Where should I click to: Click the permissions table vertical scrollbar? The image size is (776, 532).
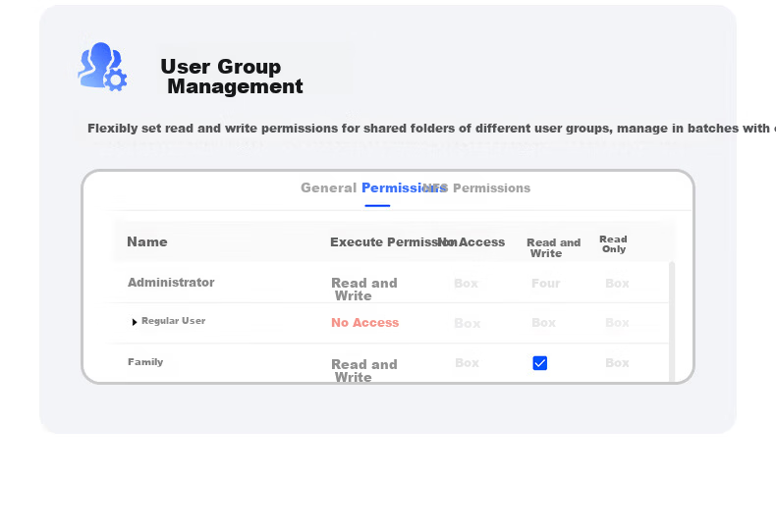[x=672, y=321]
